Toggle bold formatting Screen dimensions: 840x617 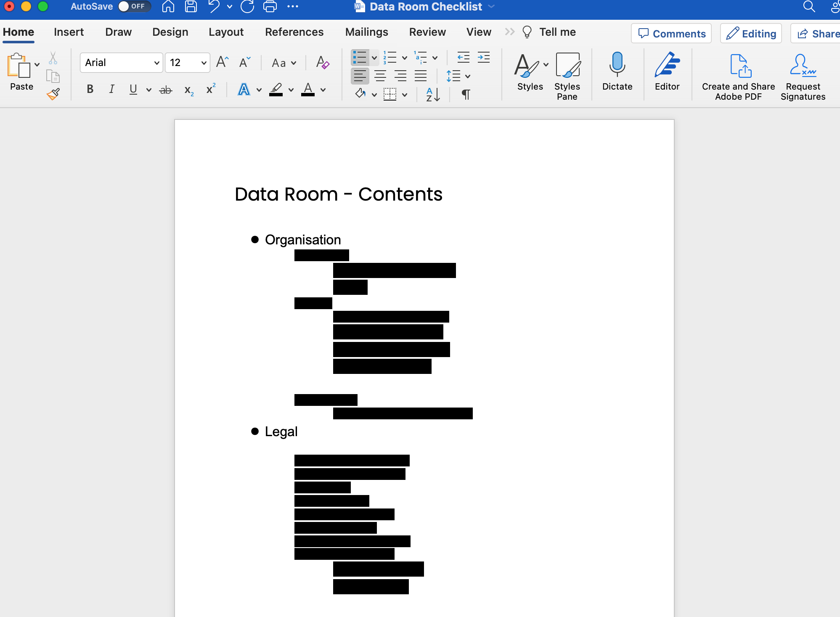[90, 89]
